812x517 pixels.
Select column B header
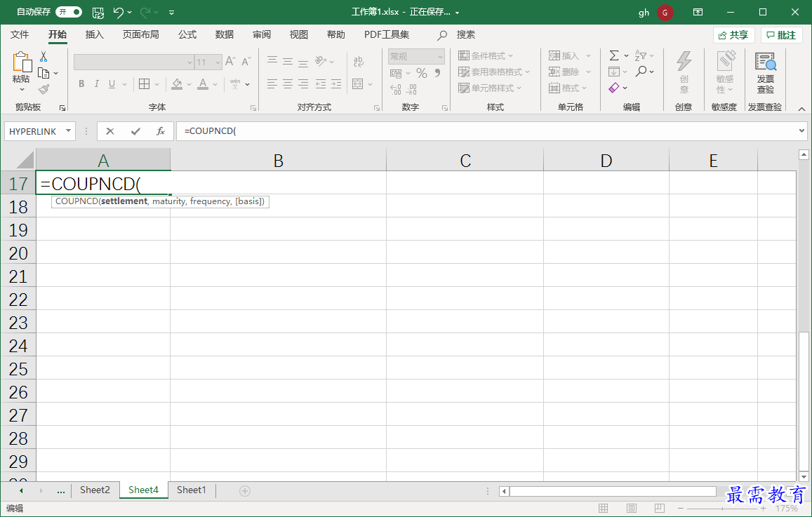[x=279, y=161]
